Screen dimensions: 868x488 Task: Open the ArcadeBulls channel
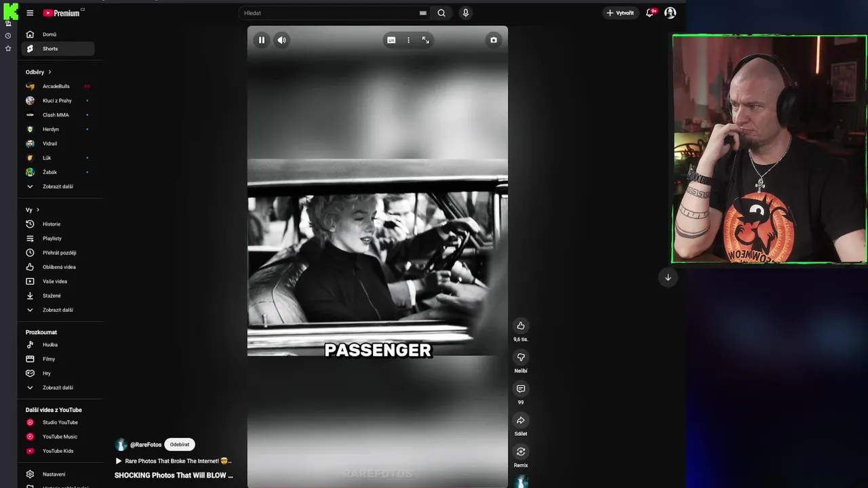58,86
